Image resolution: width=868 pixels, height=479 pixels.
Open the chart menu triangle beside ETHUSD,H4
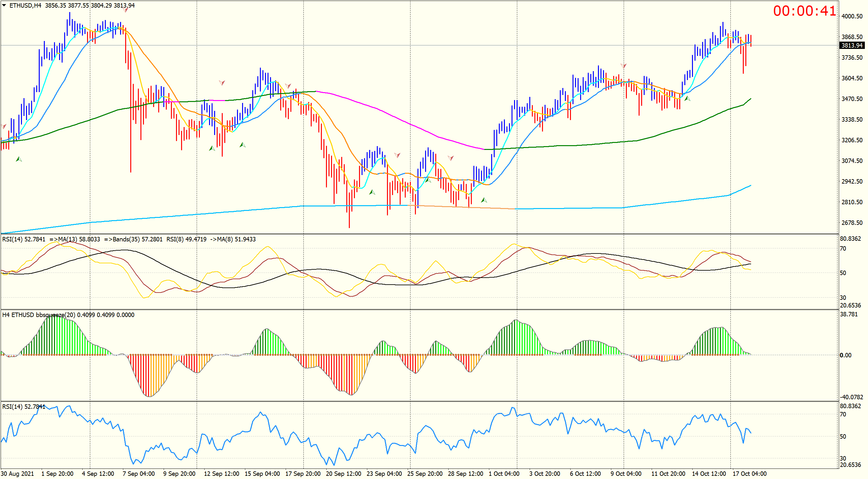[x=4, y=5]
